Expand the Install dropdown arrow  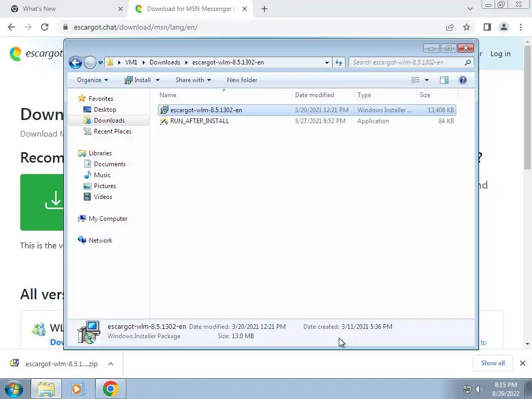pyautogui.click(x=157, y=80)
